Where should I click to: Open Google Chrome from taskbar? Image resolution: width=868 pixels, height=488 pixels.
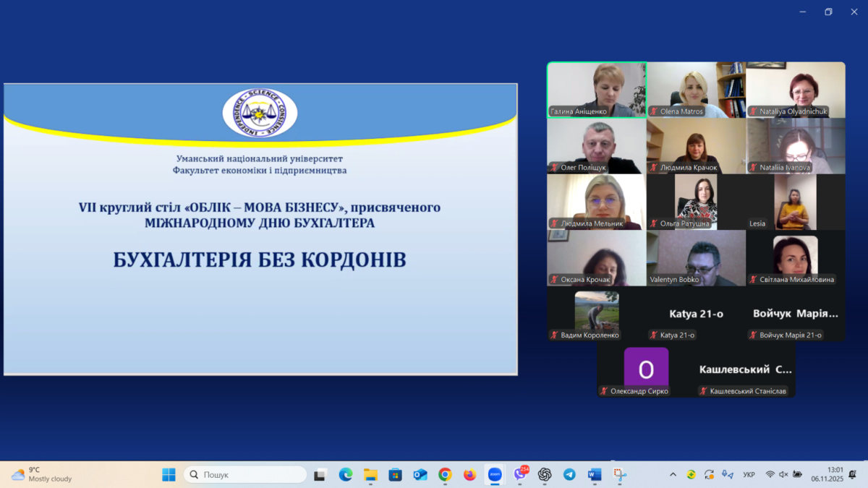445,474
